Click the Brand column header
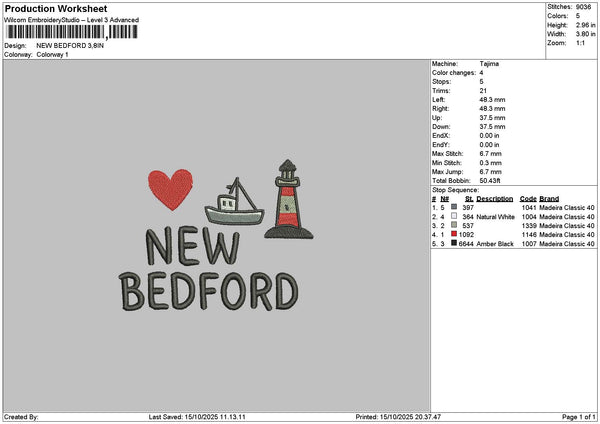Screen dimensions: 600x424 coord(549,198)
